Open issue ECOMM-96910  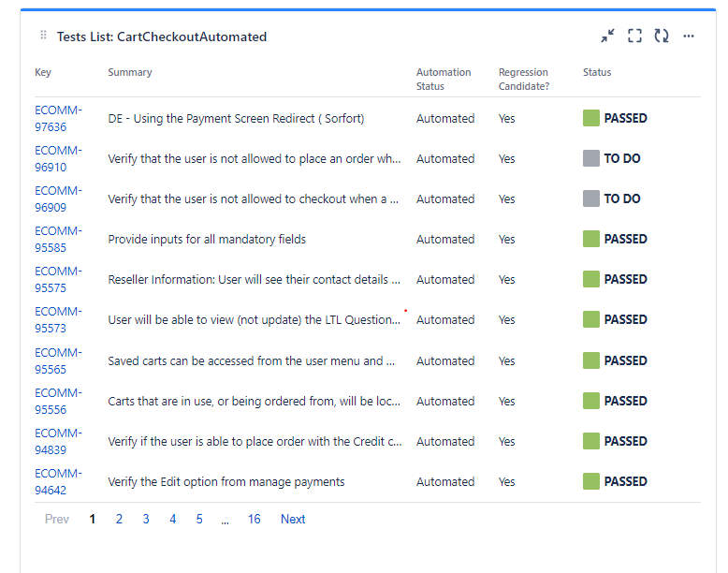[x=58, y=159]
